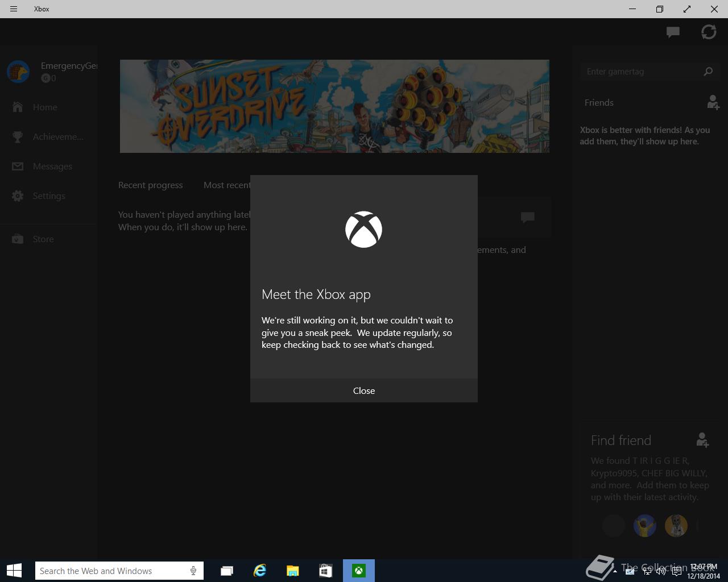The image size is (728, 582).
Task: Open the volume speaker tray icon
Action: click(661, 571)
